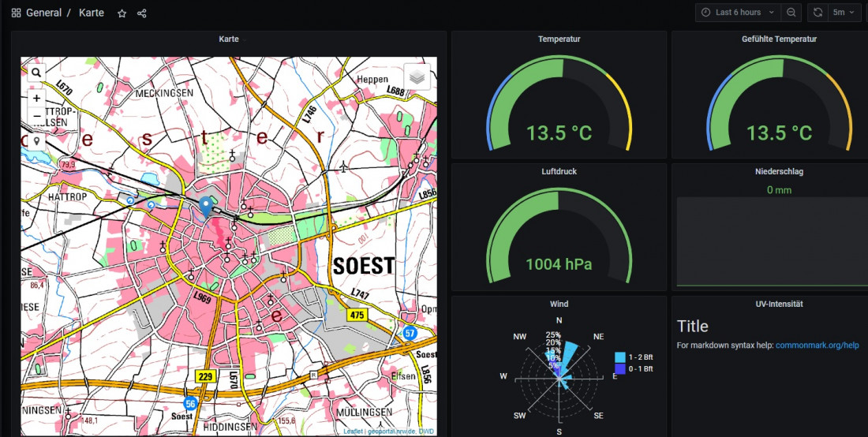
Task: Click the share dashboard icon
Action: click(142, 13)
